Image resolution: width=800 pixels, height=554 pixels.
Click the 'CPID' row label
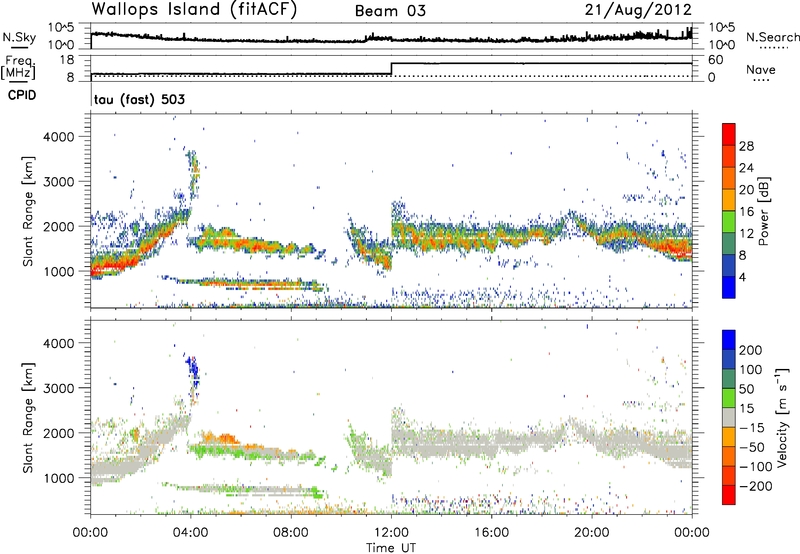tap(22, 95)
